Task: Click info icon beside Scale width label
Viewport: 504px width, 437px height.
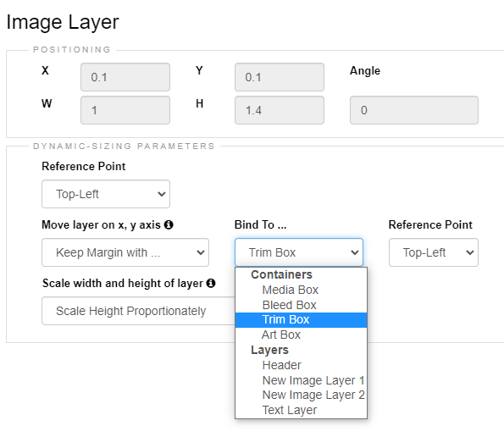Action: (211, 283)
